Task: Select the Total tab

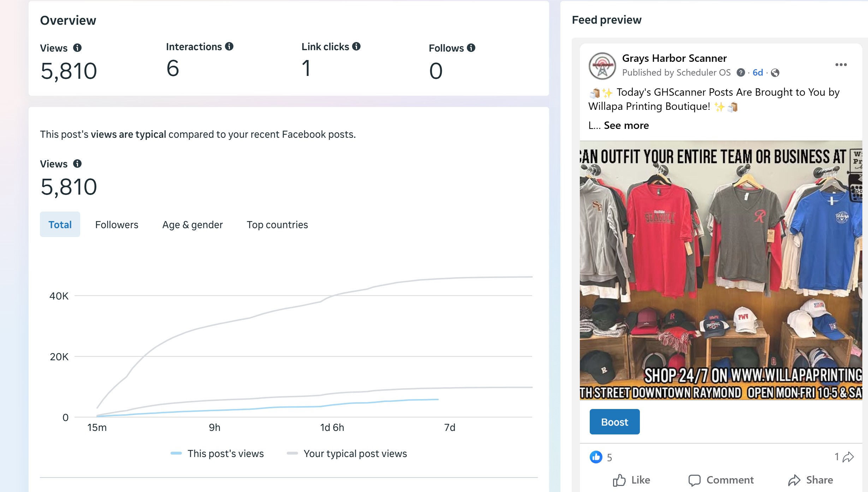Action: [x=60, y=225]
